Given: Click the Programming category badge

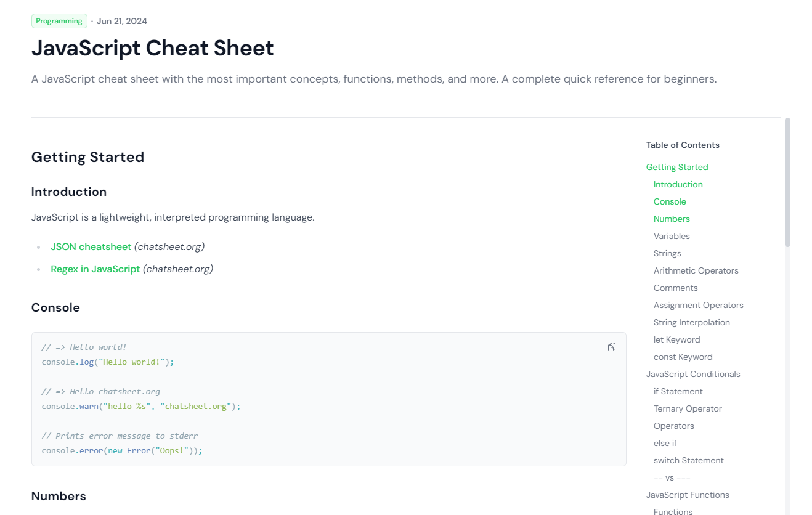Looking at the screenshot, I should coord(59,20).
